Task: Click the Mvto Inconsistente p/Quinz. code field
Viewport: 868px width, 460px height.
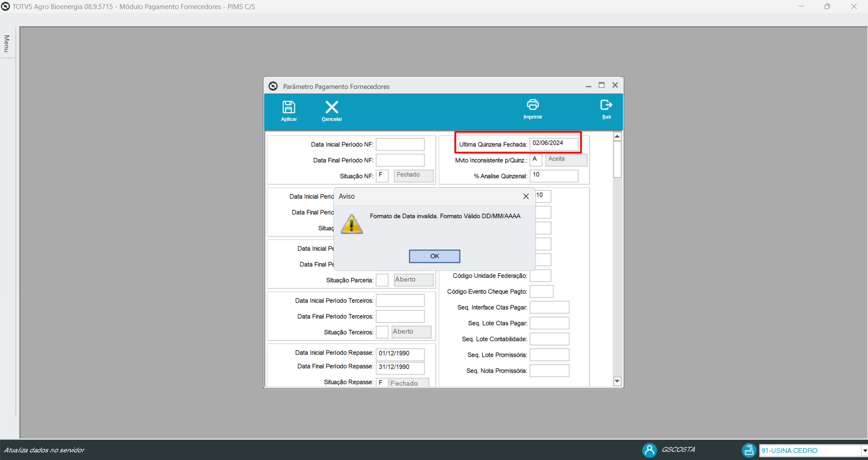Action: tap(536, 160)
